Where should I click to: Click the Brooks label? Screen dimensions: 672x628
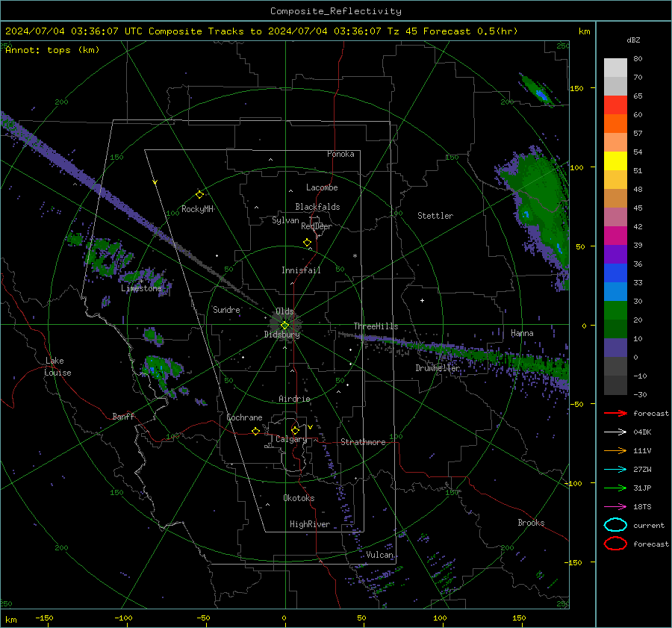point(531,523)
